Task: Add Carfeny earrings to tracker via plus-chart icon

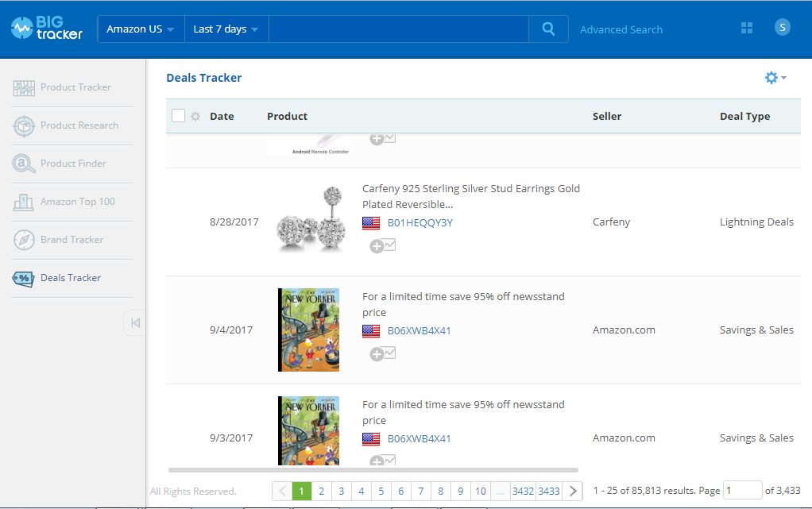Action: (383, 245)
